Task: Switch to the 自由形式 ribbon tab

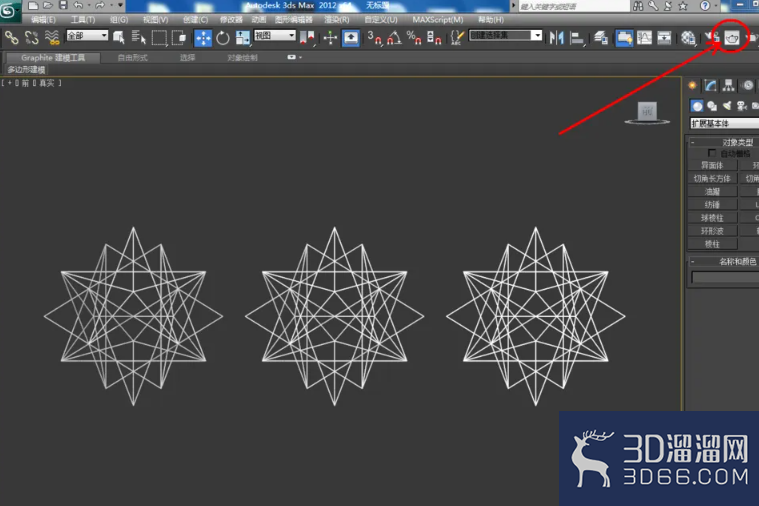Action: tap(133, 58)
